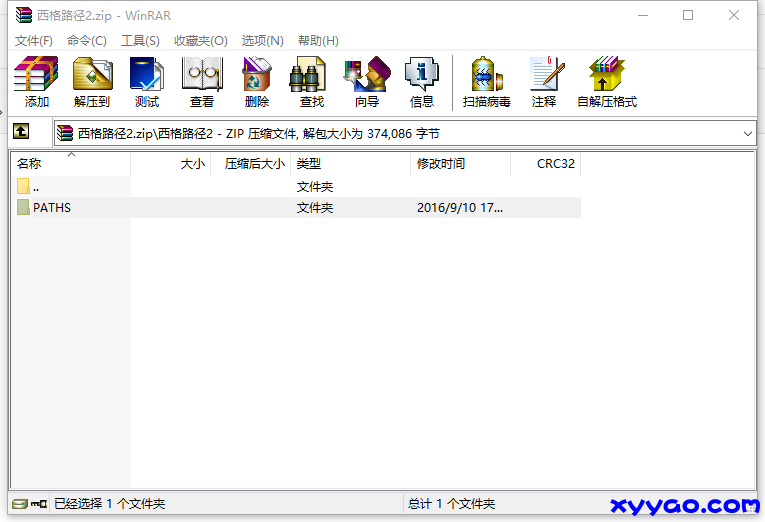Open the 查看 (View) tool

(x=202, y=81)
